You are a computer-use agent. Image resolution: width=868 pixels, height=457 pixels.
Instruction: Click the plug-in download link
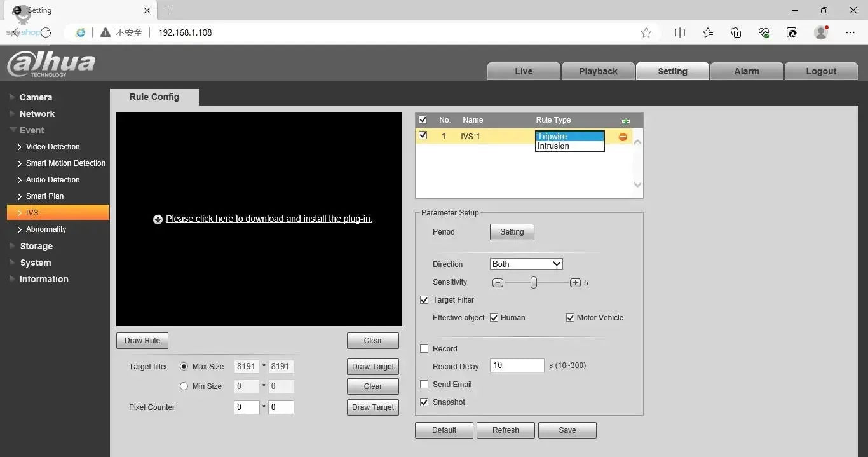(x=268, y=219)
